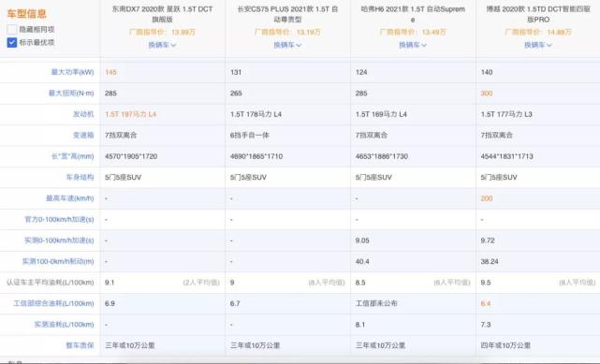Click the 最高车速(km/h) row label
Viewport: 600px width, 364px height.
(x=69, y=198)
